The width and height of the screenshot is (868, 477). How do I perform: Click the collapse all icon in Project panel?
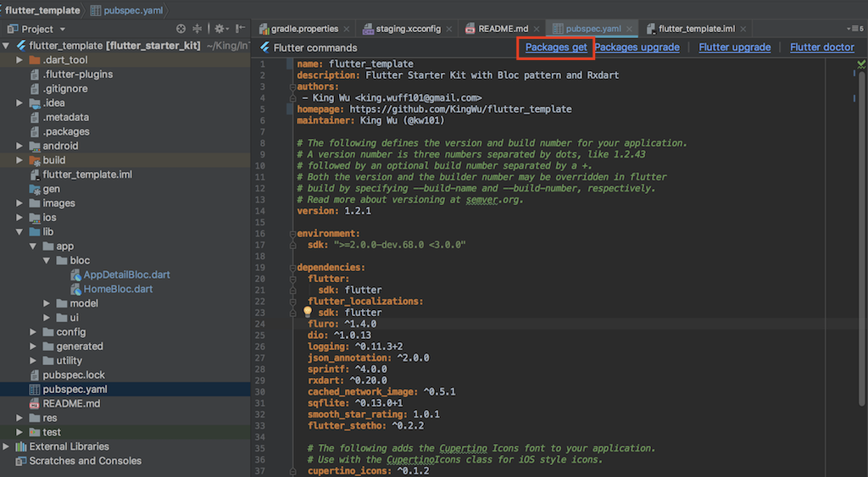coord(197,29)
